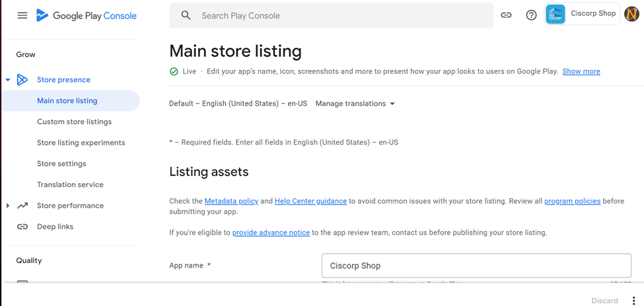Click the copy link icon in header
This screenshot has width=644, height=306.
506,15
